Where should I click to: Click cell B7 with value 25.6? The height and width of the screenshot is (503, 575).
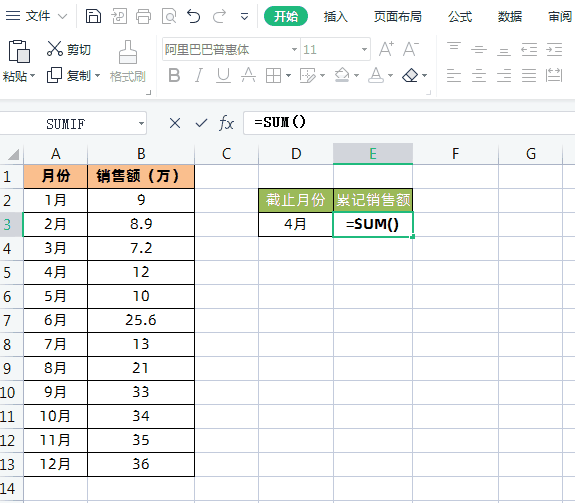tap(141, 320)
